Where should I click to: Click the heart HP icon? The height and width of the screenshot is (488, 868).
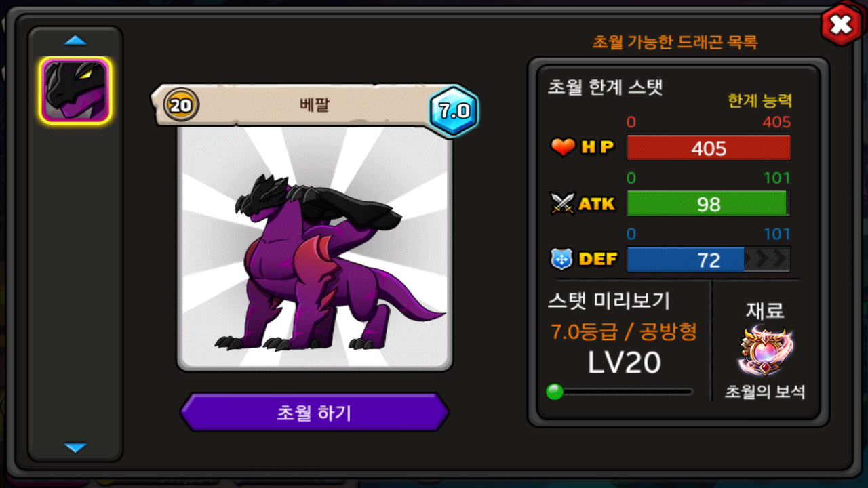pyautogui.click(x=563, y=147)
